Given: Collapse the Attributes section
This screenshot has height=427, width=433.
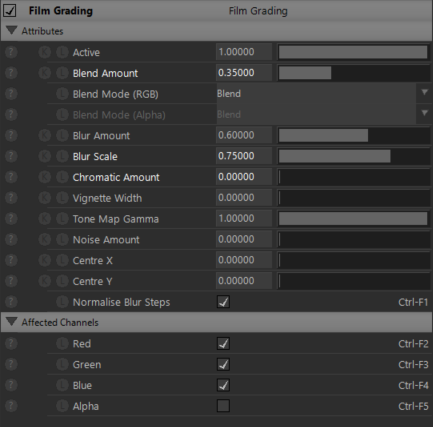Looking at the screenshot, I should tap(12, 31).
